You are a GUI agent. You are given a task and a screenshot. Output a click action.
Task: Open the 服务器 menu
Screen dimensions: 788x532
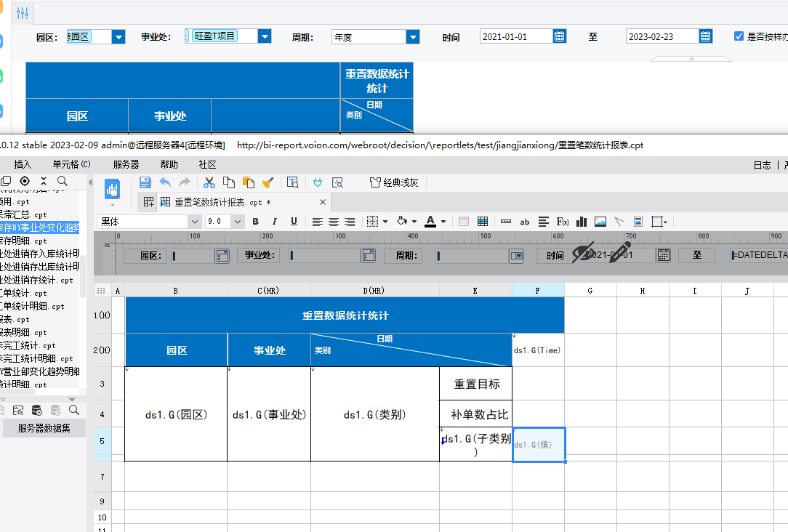coord(126,164)
